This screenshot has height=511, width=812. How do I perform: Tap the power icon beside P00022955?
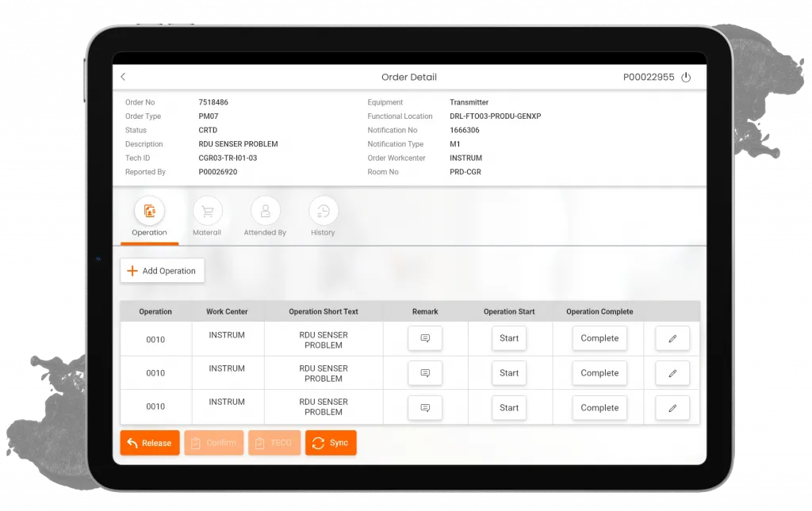(x=686, y=78)
